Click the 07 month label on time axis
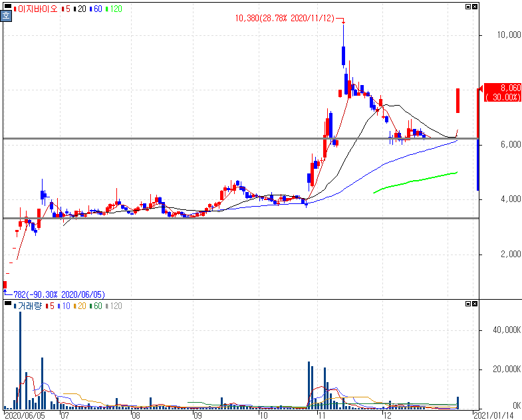 pos(65,415)
